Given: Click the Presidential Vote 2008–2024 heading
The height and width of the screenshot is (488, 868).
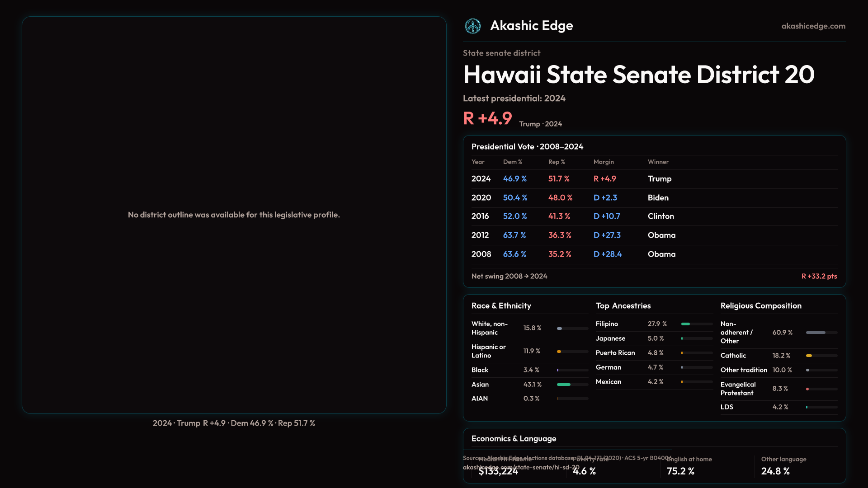Looking at the screenshot, I should pyautogui.click(x=527, y=147).
